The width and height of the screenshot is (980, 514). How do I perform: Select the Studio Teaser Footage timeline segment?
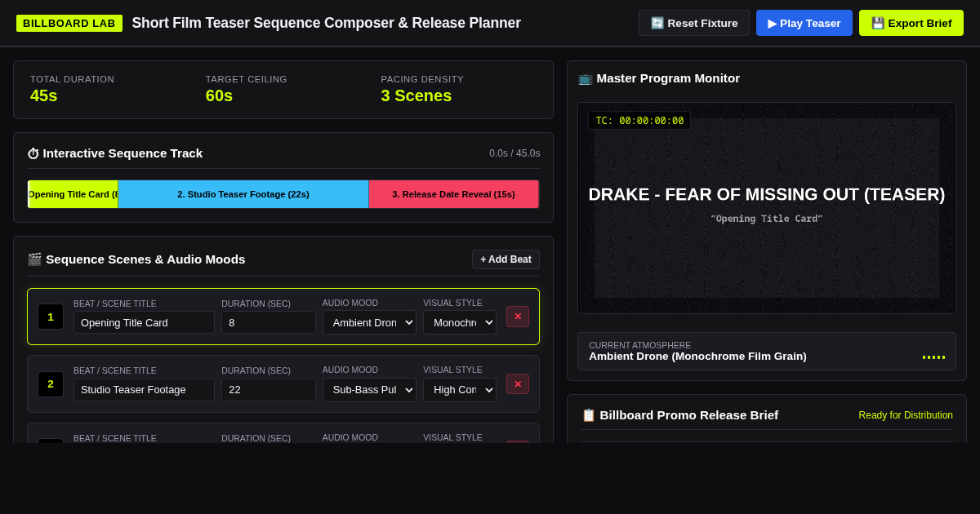tap(243, 194)
